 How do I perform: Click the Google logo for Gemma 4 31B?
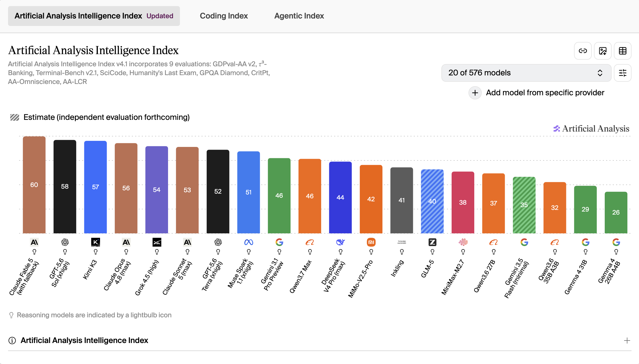coord(586,242)
